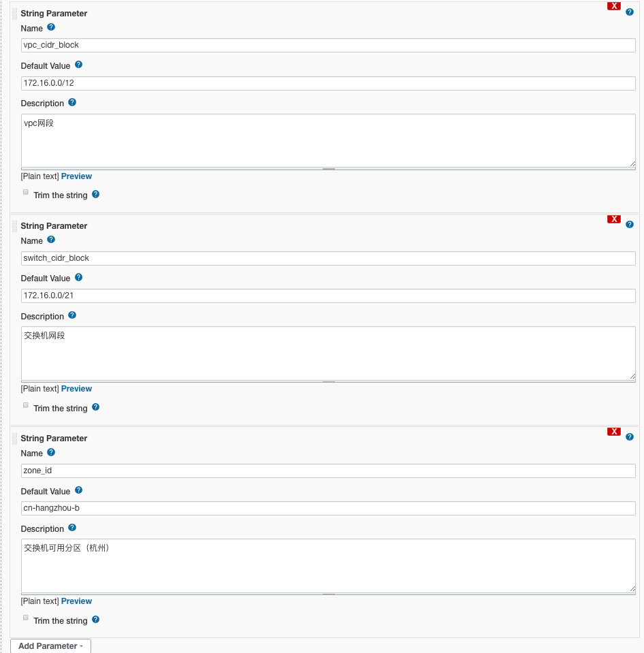The width and height of the screenshot is (644, 653).
Task: Open the top-right help icon of zone_id block
Action: click(x=630, y=437)
